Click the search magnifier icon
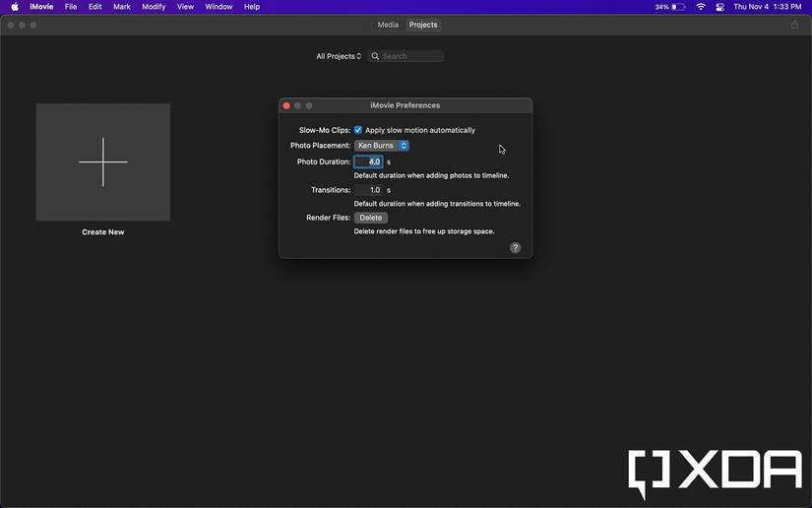Screen dimensions: 812x508 pos(375,56)
